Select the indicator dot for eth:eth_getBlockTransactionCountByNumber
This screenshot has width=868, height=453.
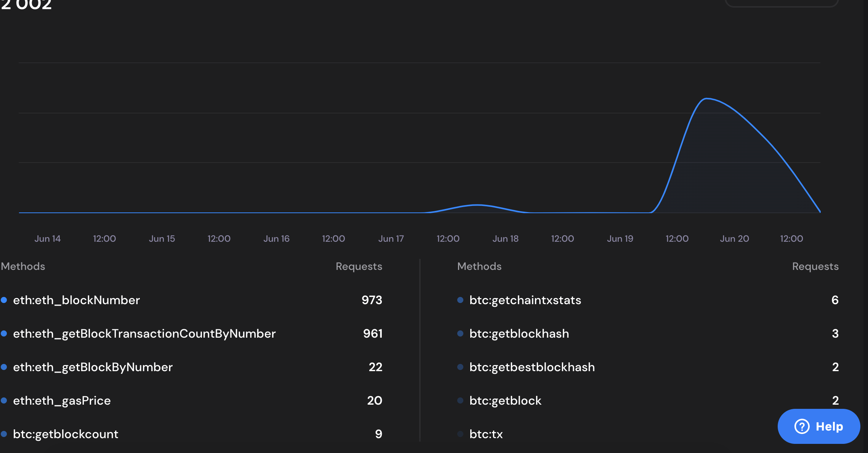pyautogui.click(x=4, y=334)
